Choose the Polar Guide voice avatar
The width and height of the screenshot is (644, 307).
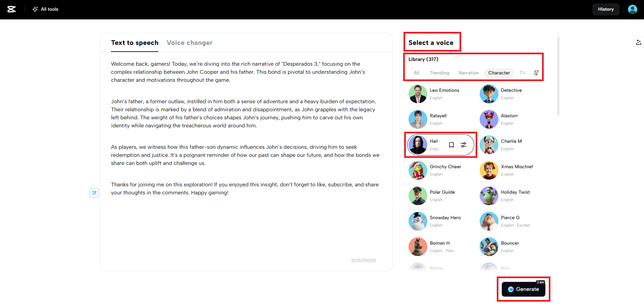pos(418,196)
